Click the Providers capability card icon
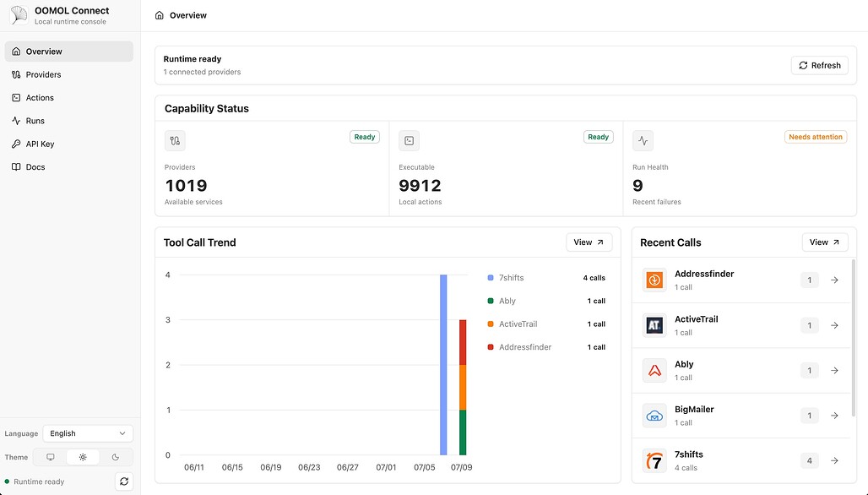Viewport: 868px width, 495px height. point(175,140)
